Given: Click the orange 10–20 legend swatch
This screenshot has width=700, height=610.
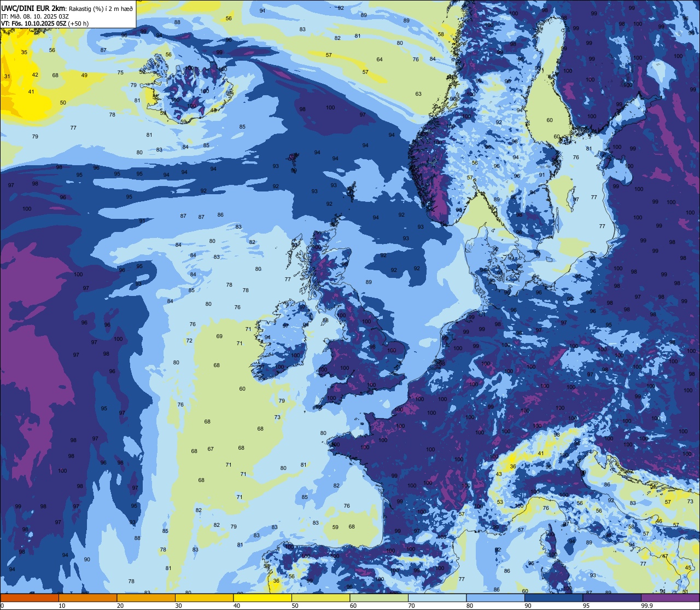Looking at the screenshot, I should click(87, 597).
